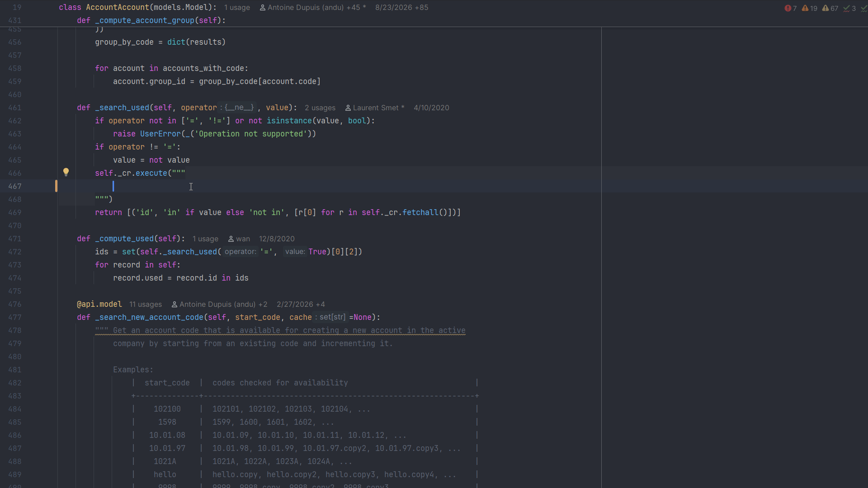The height and width of the screenshot is (488, 868).
Task: Click 'self._cr.execute' on line 466
Action: point(131,174)
